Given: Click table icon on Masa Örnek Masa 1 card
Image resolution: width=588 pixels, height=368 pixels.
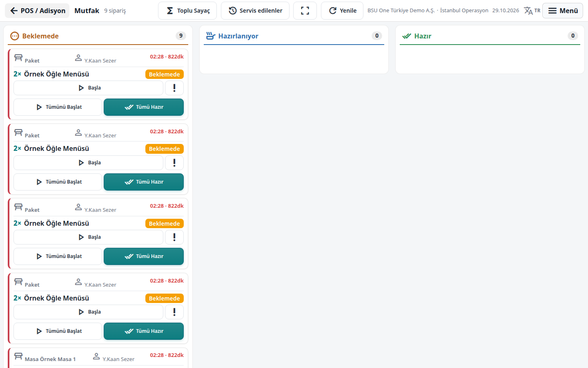Looking at the screenshot, I should tap(18, 356).
